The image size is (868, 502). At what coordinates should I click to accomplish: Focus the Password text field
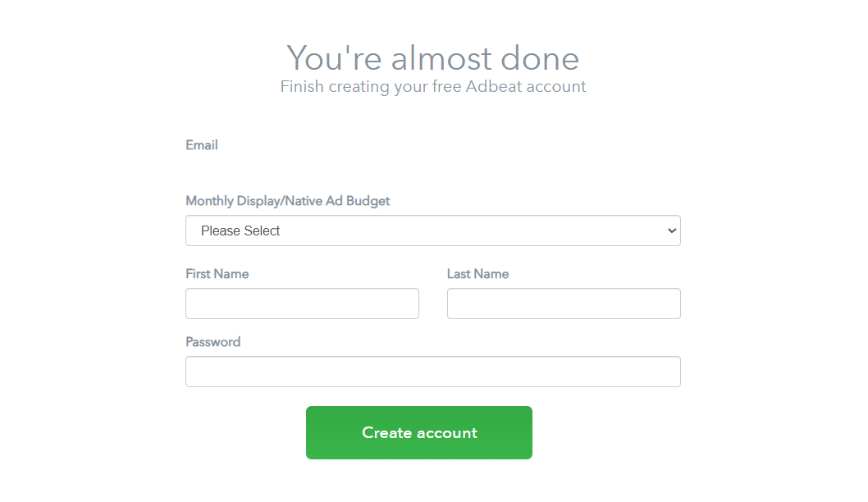pyautogui.click(x=433, y=372)
